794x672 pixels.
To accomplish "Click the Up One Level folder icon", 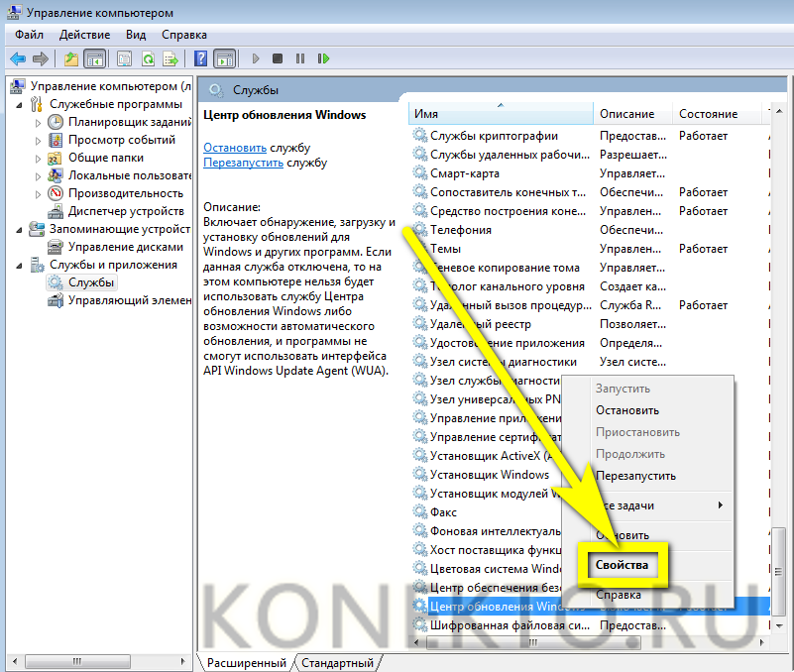I will tap(71, 58).
